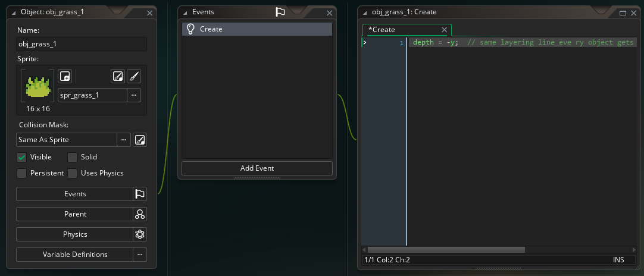Close the obj_grass_1: Create code window
This screenshot has height=276, width=644.
[x=633, y=12]
